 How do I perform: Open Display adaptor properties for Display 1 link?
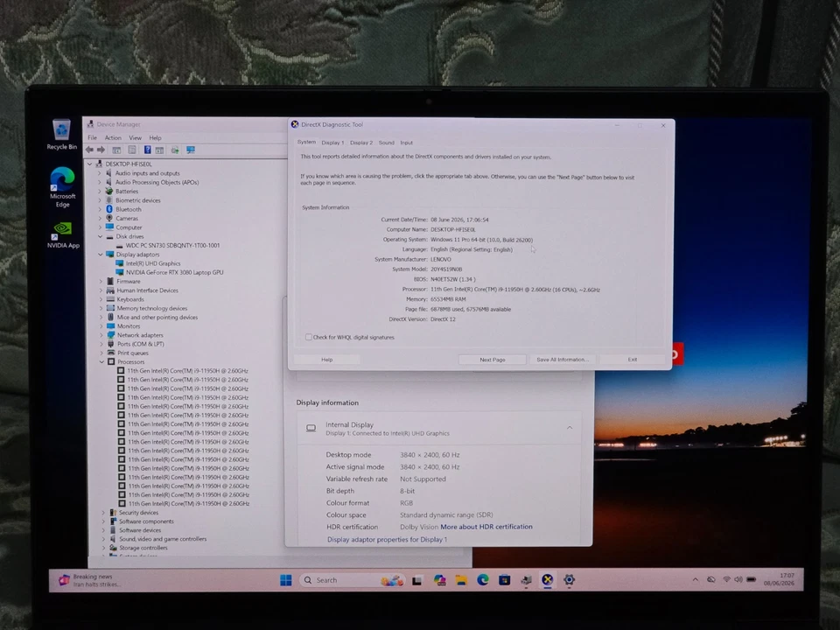[387, 540]
